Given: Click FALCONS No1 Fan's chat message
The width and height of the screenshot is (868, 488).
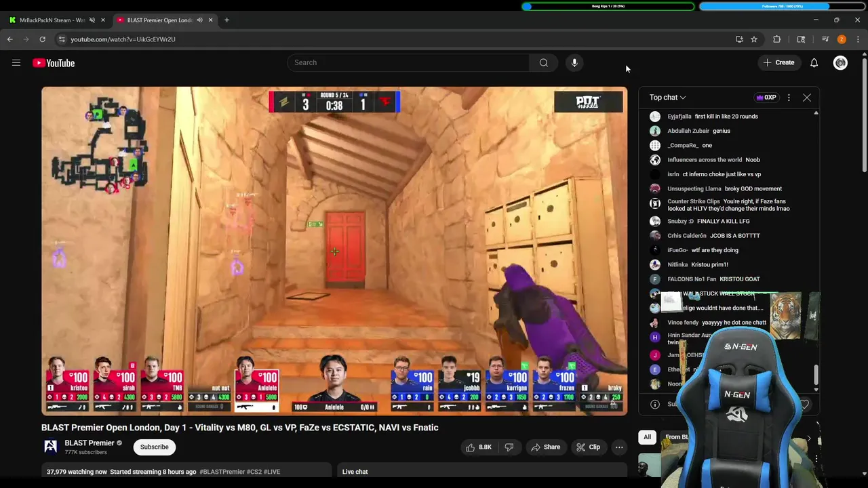Looking at the screenshot, I should point(713,279).
